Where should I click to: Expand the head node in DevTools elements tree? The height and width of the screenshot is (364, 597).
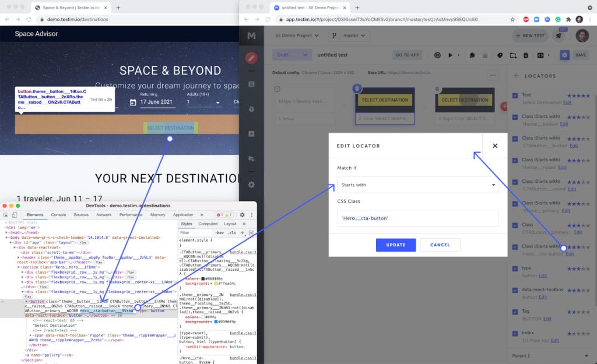coord(6,232)
